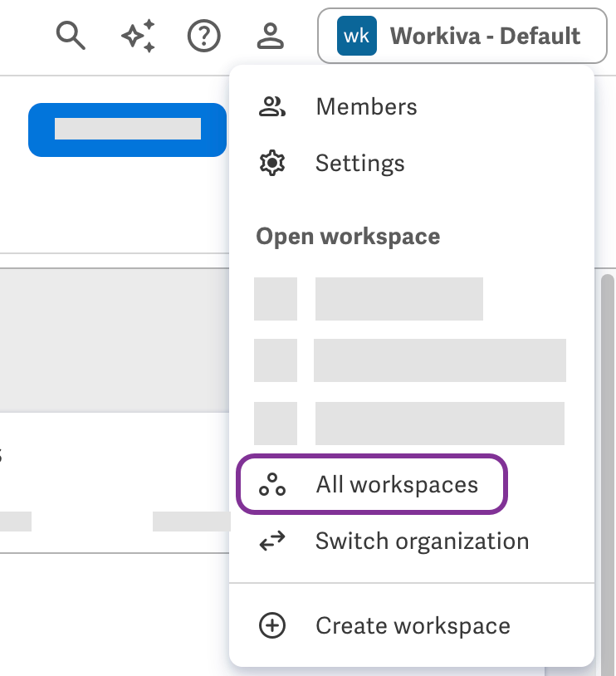This screenshot has width=616, height=676.
Task: Open the Workiva - Default workspace switcher
Action: point(462,36)
